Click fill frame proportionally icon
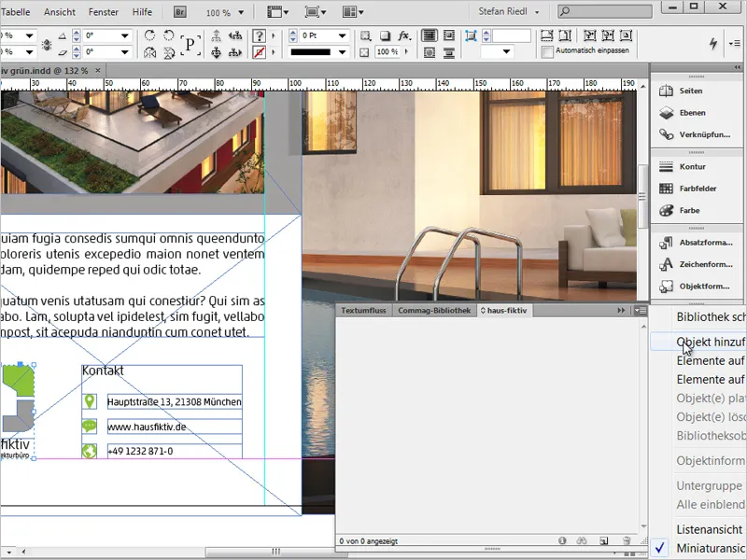Viewport: 747px width, 560px height. coord(546,35)
